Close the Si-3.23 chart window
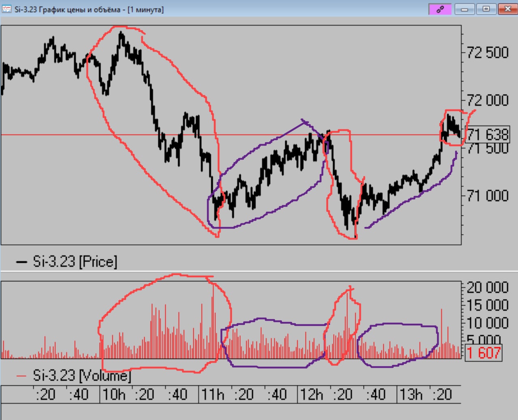The height and width of the screenshot is (420, 518). click(507, 9)
